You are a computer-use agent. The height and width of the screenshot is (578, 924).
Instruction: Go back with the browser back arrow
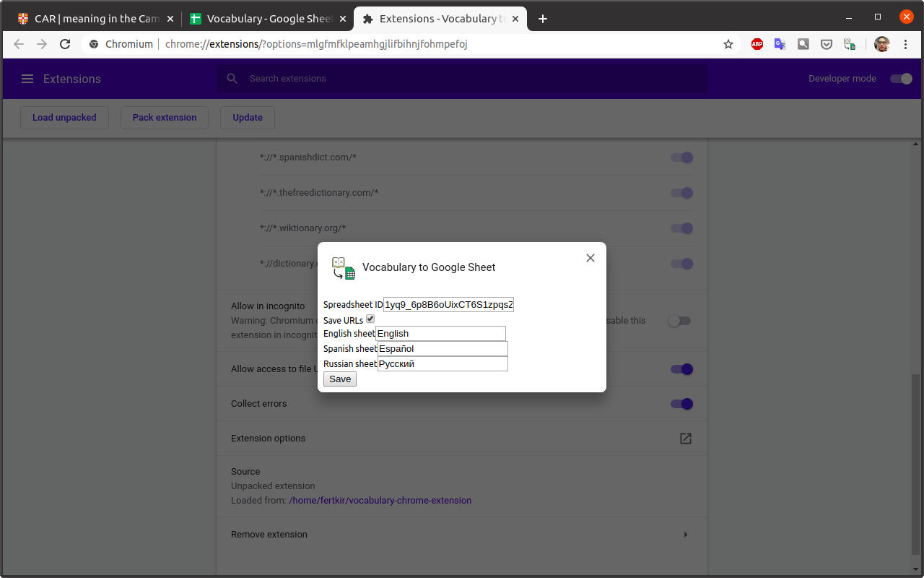tap(19, 44)
